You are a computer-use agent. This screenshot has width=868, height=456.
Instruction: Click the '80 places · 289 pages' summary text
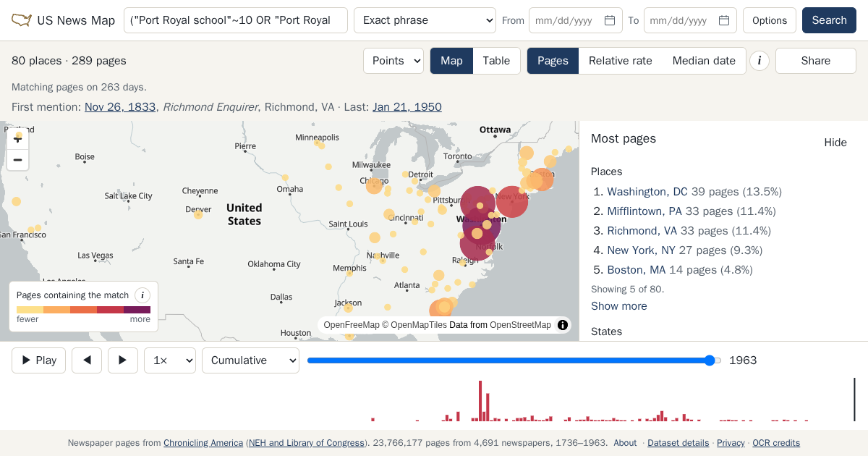[x=69, y=61]
